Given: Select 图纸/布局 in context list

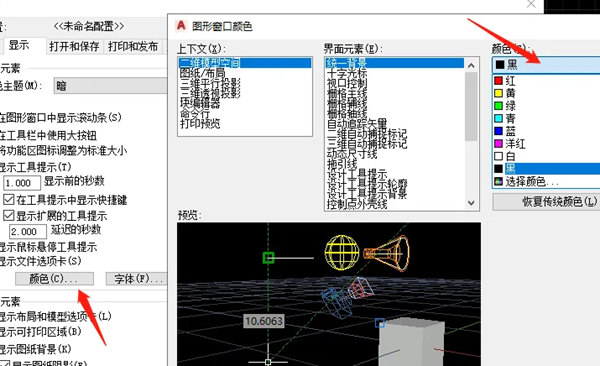Looking at the screenshot, I should (245, 73).
